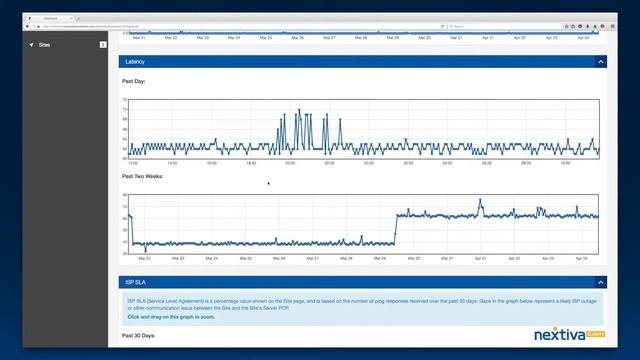The image size is (640, 360).
Task: Click the tallest spike in Past Day chart
Action: [x=299, y=110]
